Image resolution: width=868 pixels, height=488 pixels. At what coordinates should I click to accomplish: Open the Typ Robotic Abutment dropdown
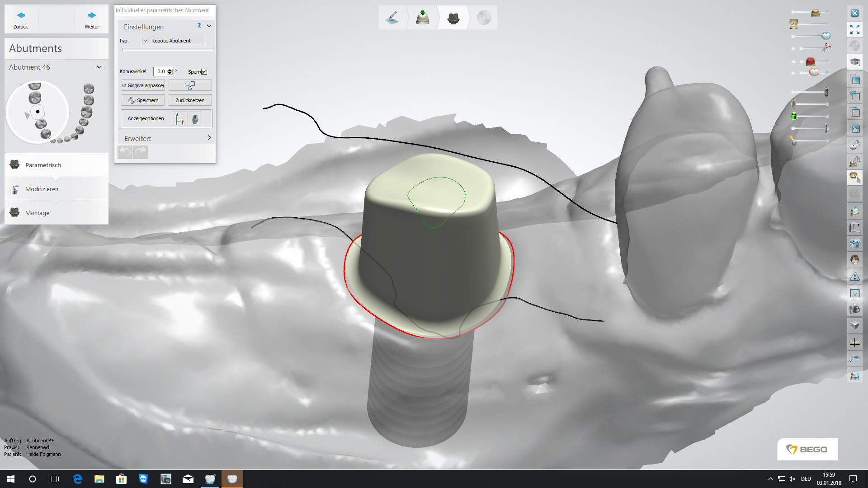click(x=173, y=41)
